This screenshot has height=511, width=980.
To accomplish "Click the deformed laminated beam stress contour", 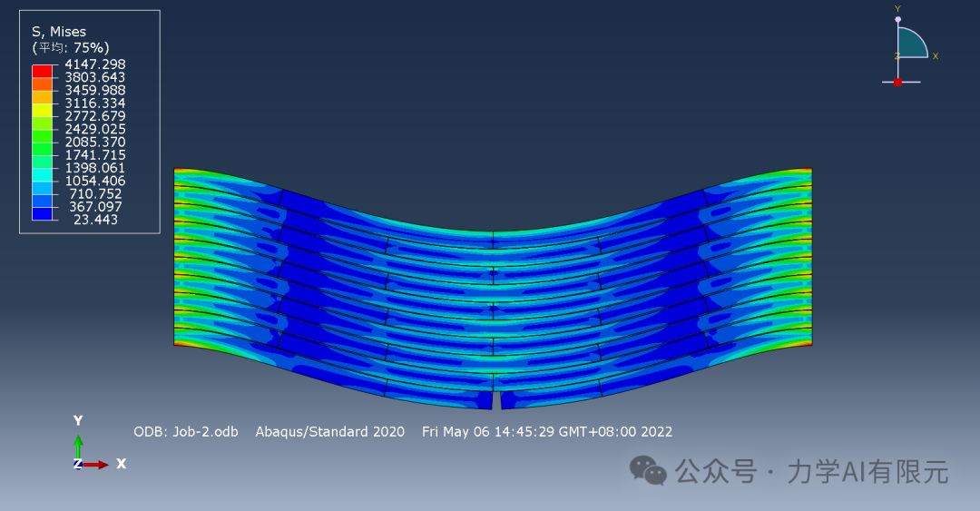I will [x=493, y=289].
